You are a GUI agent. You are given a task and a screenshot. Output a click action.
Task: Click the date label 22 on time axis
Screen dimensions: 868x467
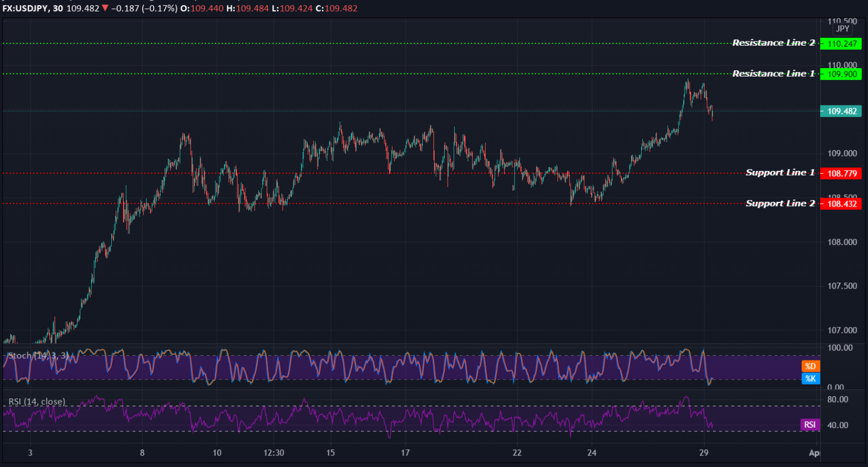(x=517, y=453)
